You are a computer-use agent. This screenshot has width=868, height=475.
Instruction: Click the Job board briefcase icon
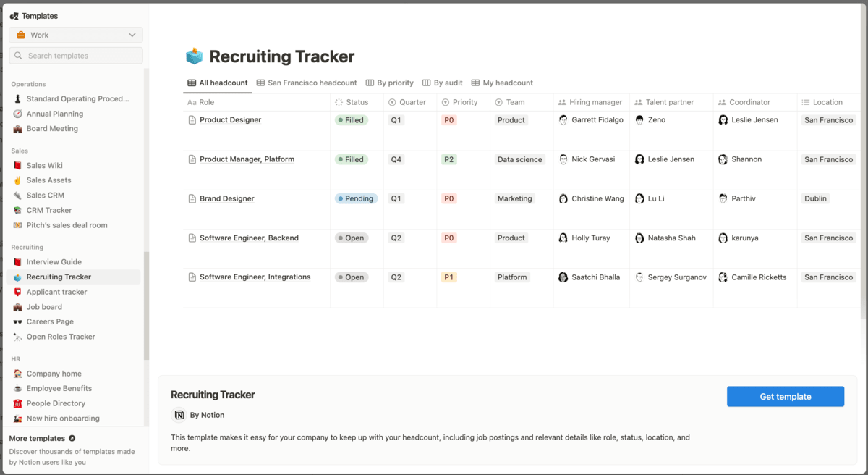(17, 307)
